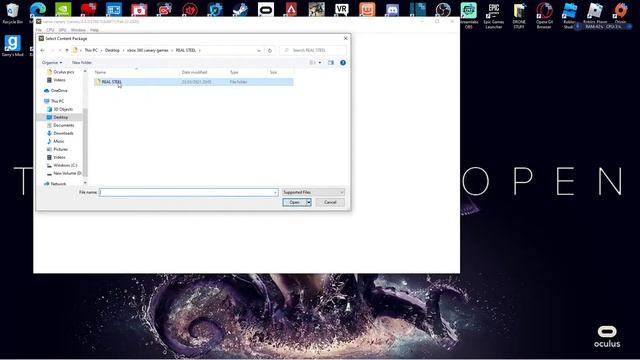Click the New folder button

point(82,62)
